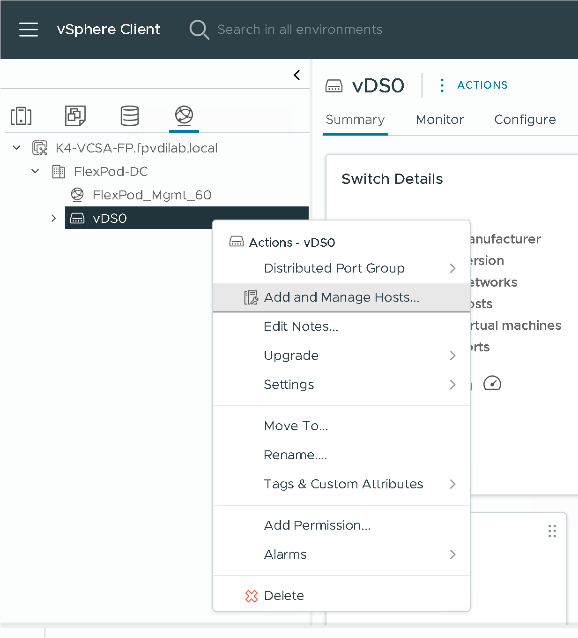The height and width of the screenshot is (638, 578).
Task: Open the Configure tab
Action: 525,120
